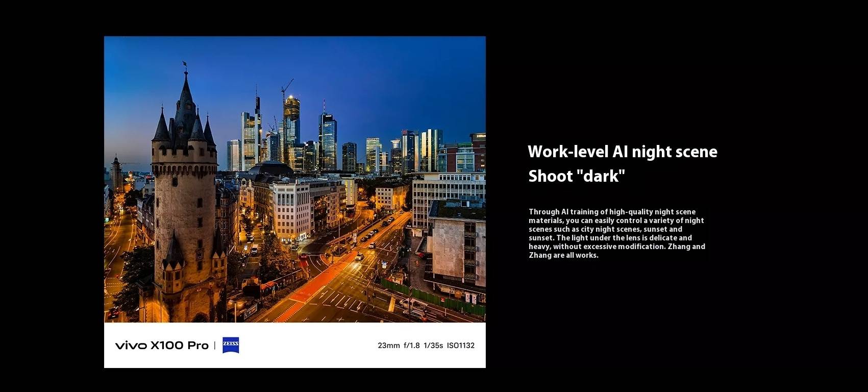Click the ZEISS logo badge
Screen dimensions: 868x392
tap(231, 346)
